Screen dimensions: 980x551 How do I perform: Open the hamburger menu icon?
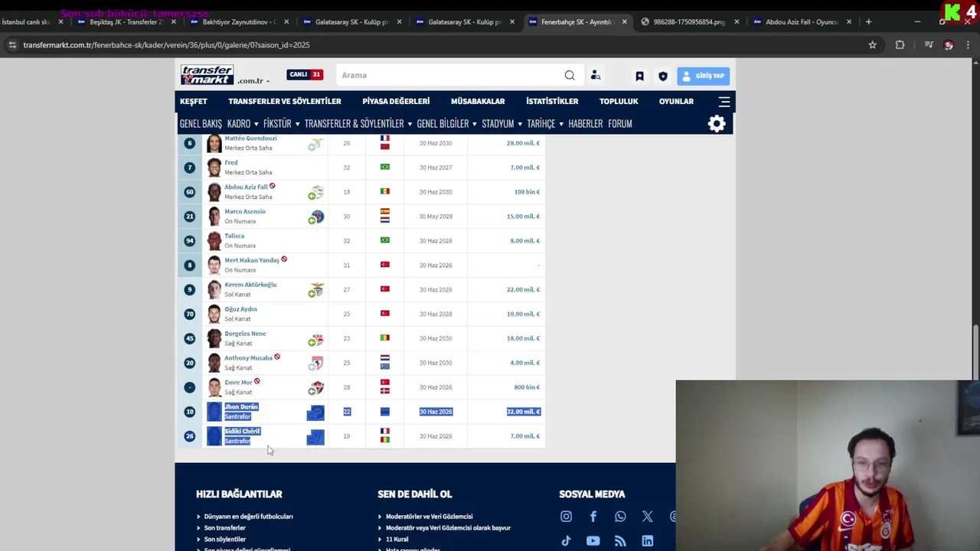coord(724,101)
